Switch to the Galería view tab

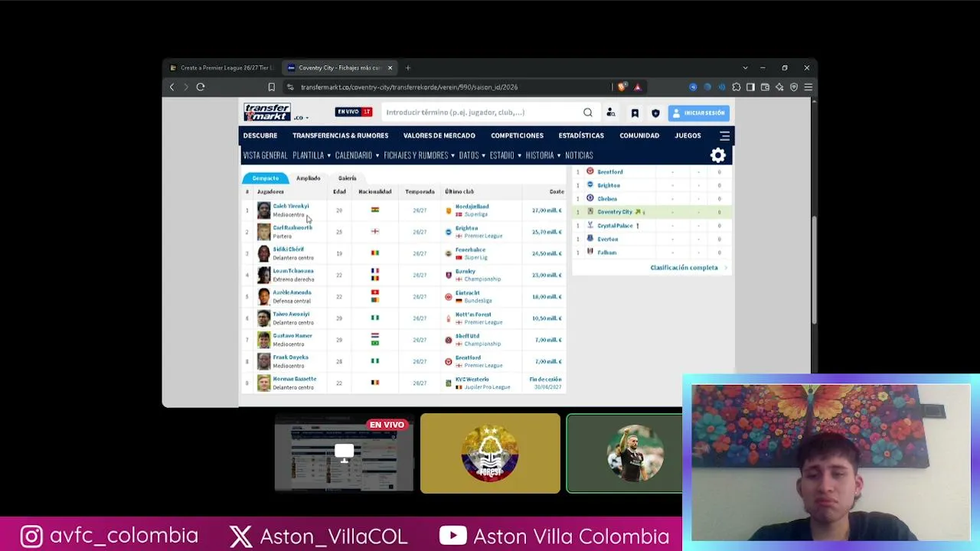coord(348,178)
